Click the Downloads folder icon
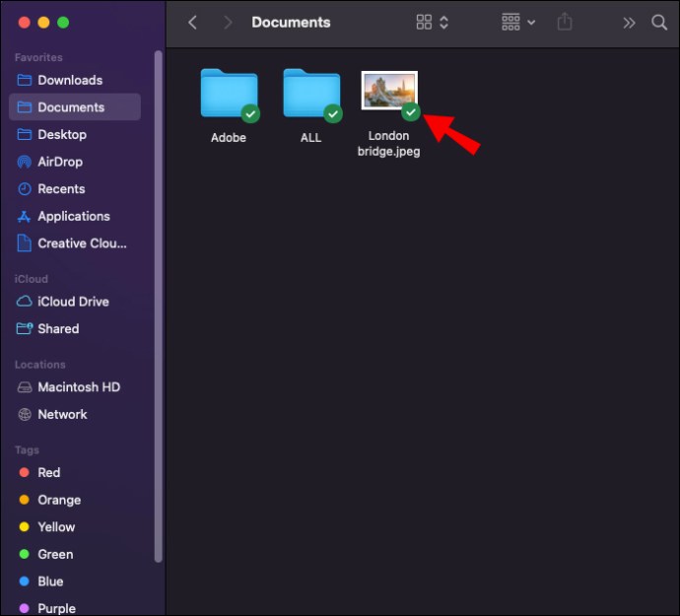The width and height of the screenshot is (680, 616). pyautogui.click(x=25, y=80)
